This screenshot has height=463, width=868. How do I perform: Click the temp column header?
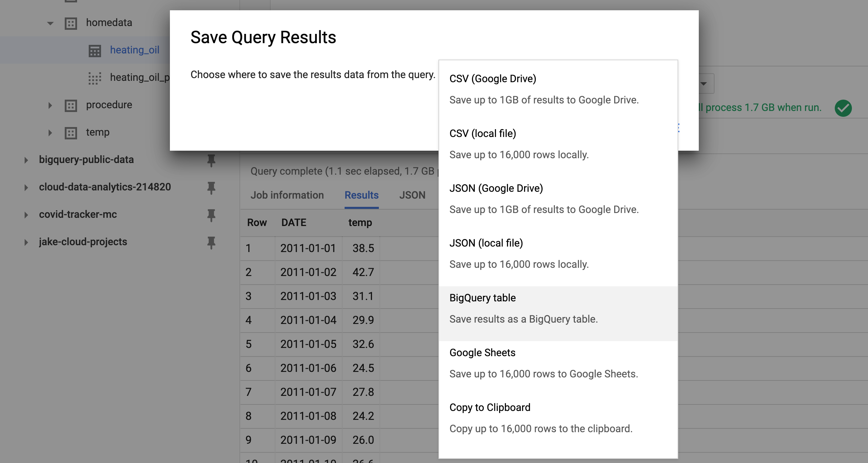[360, 223]
